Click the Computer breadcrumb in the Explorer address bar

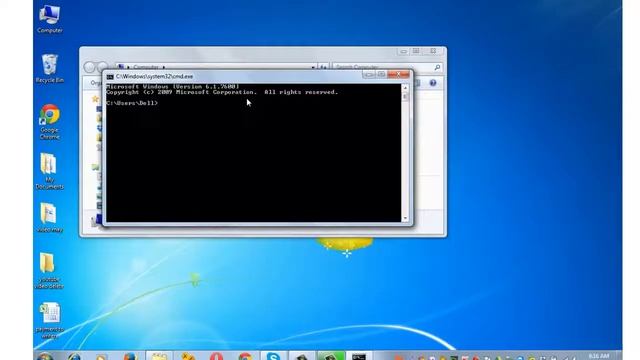pos(146,67)
